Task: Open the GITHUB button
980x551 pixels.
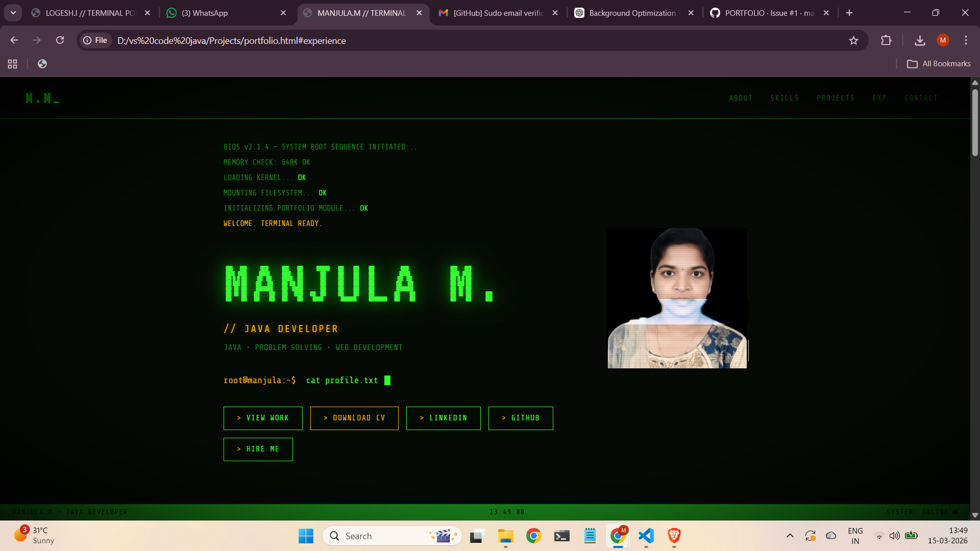Action: pyautogui.click(x=521, y=418)
